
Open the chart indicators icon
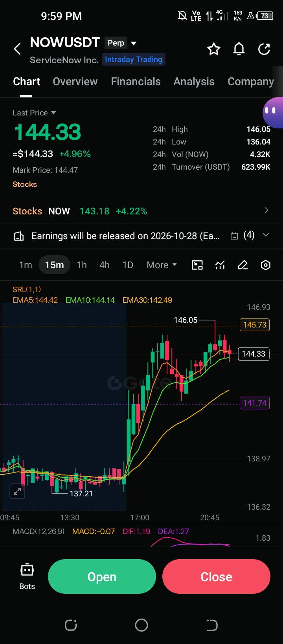tap(220, 265)
